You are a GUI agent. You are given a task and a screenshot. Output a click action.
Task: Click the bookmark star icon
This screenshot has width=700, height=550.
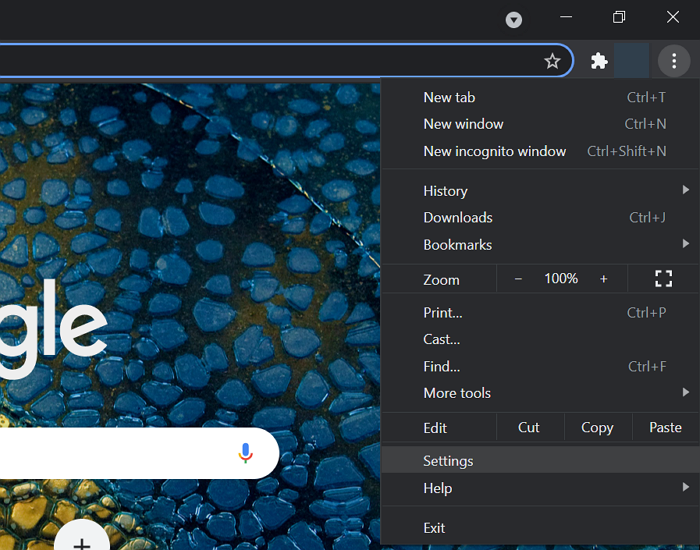pyautogui.click(x=552, y=61)
